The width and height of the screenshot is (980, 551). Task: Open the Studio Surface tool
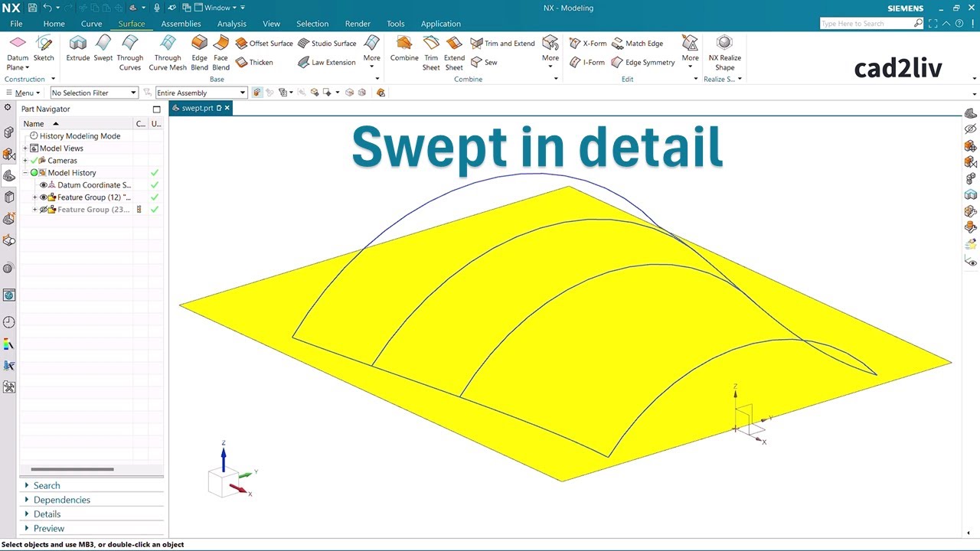pyautogui.click(x=327, y=44)
